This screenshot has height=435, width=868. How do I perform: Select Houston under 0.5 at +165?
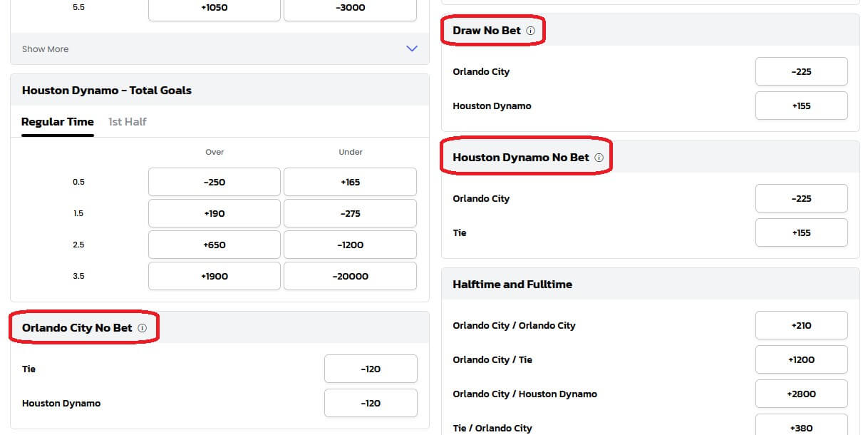(x=350, y=182)
